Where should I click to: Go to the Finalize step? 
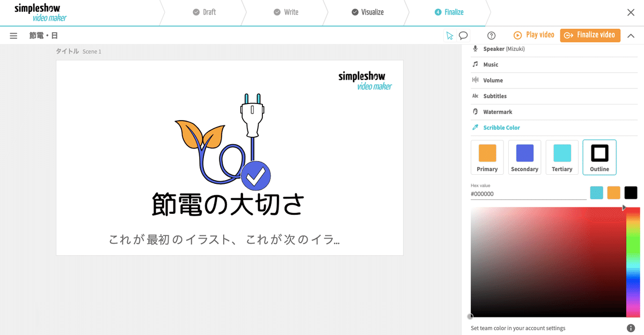coord(449,12)
